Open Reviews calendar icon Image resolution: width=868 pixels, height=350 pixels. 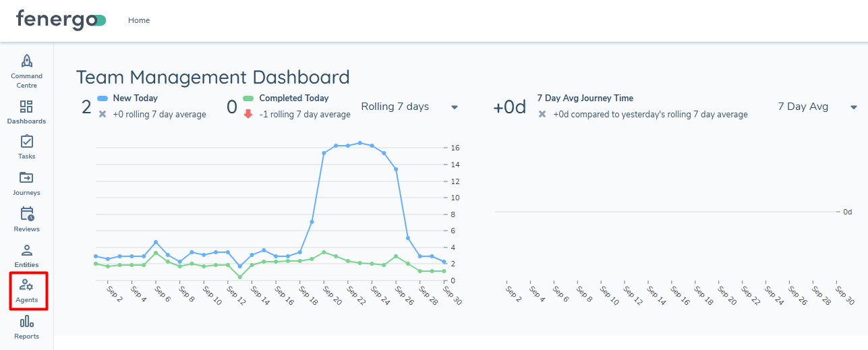click(x=26, y=214)
